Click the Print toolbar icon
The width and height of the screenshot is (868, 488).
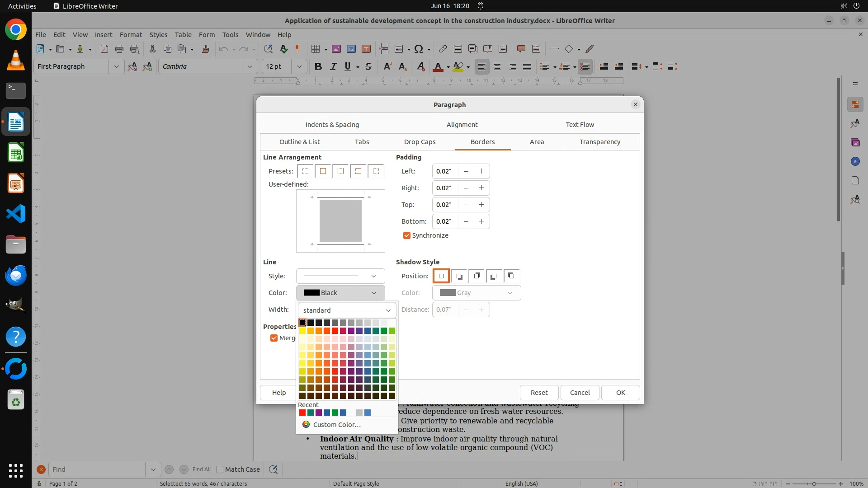pyautogui.click(x=119, y=49)
